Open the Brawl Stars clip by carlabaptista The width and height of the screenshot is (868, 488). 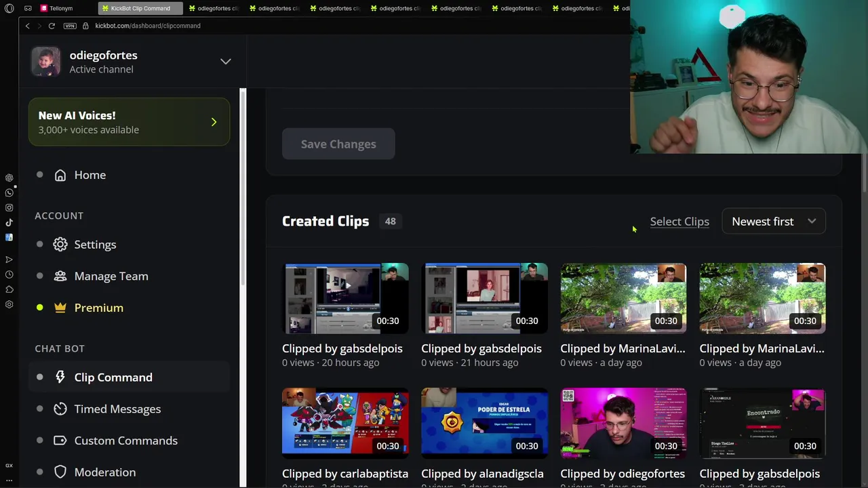click(x=345, y=423)
